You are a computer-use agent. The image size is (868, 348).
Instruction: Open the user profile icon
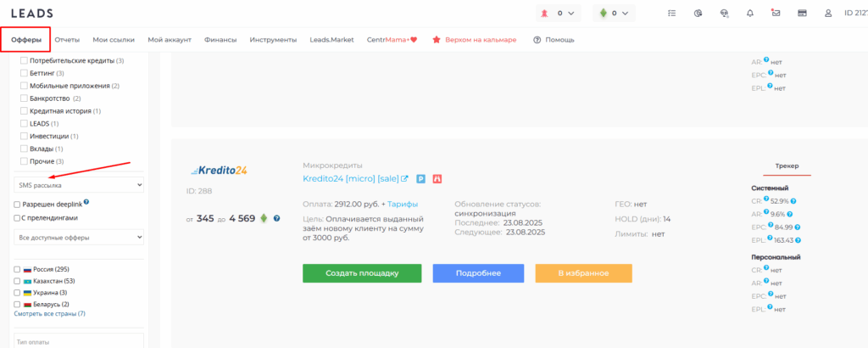coord(828,14)
